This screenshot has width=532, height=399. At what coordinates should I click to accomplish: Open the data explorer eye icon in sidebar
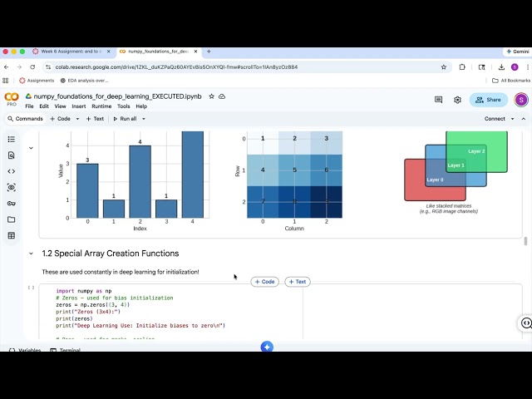tap(11, 187)
